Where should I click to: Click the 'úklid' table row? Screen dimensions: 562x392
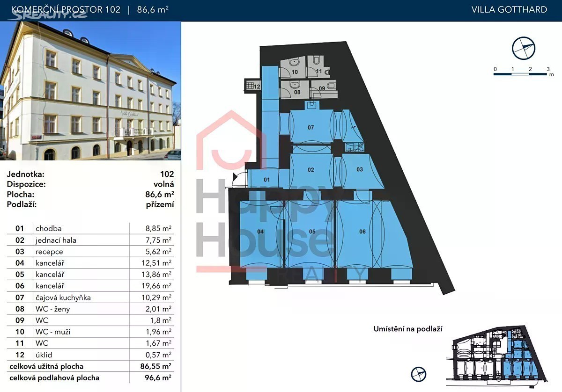click(x=90, y=355)
